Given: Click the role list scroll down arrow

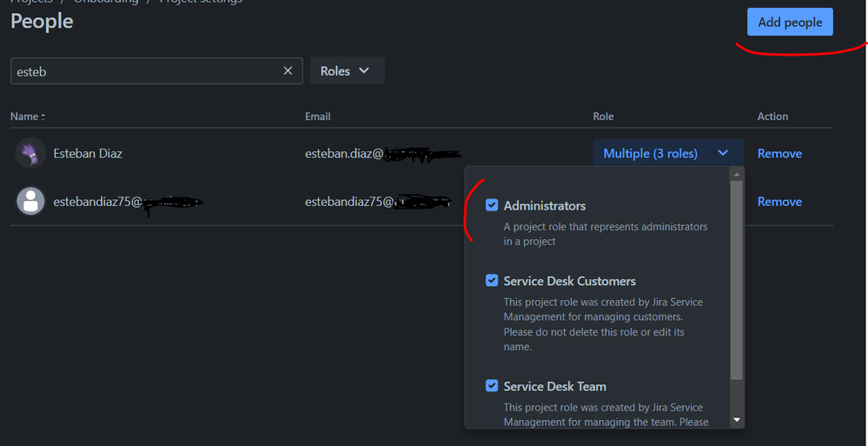Looking at the screenshot, I should point(736,420).
